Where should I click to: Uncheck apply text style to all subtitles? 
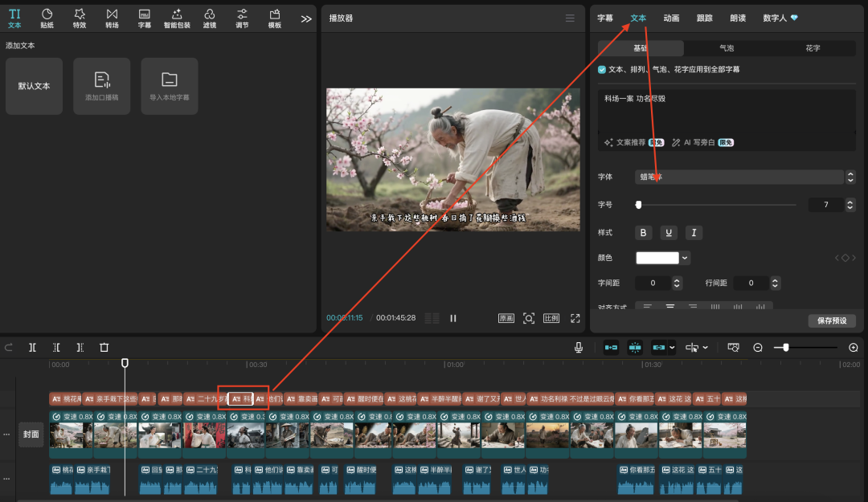[603, 70]
